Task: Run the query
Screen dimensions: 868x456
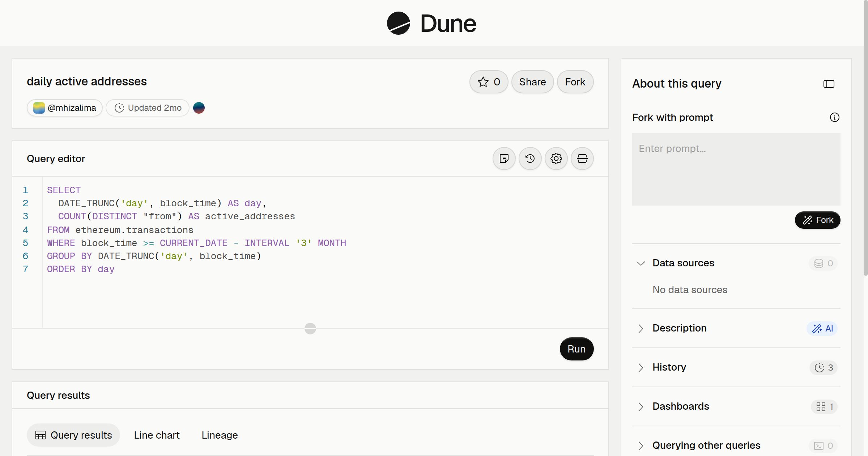Action: 576,349
